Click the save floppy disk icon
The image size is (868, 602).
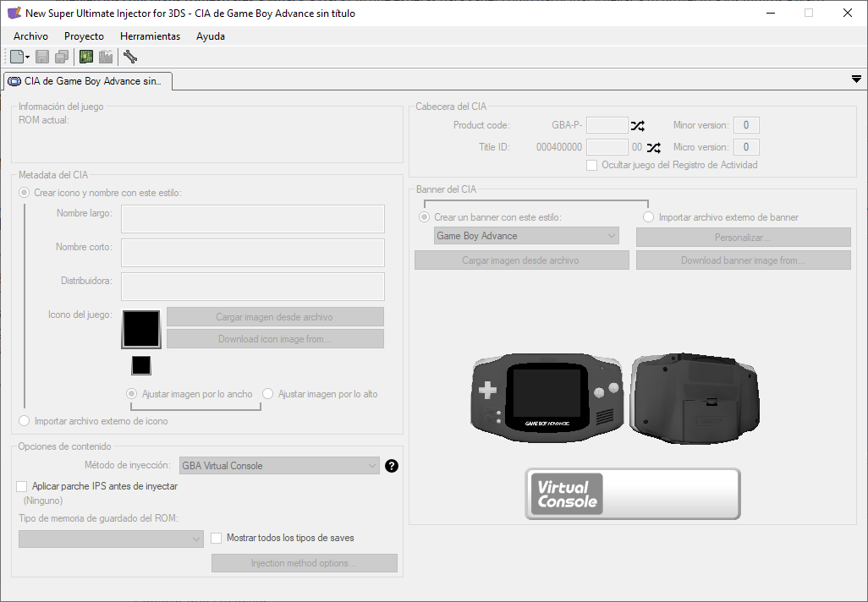[x=42, y=57]
